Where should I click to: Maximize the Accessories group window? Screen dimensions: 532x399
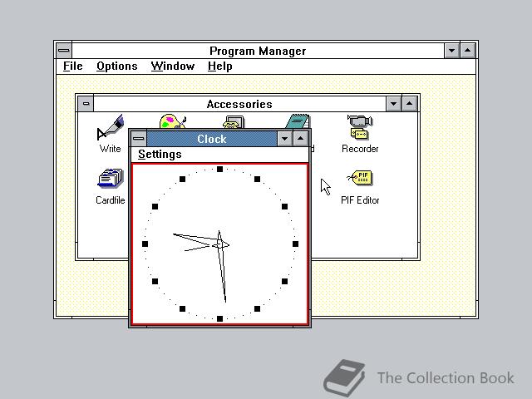[410, 104]
